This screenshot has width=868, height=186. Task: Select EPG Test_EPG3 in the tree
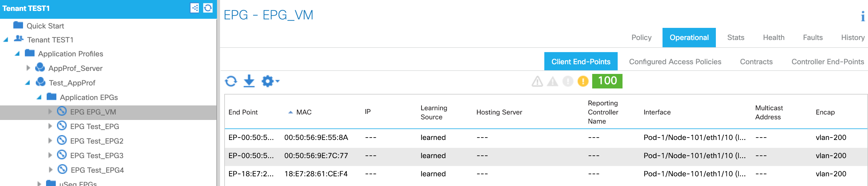[96, 156]
